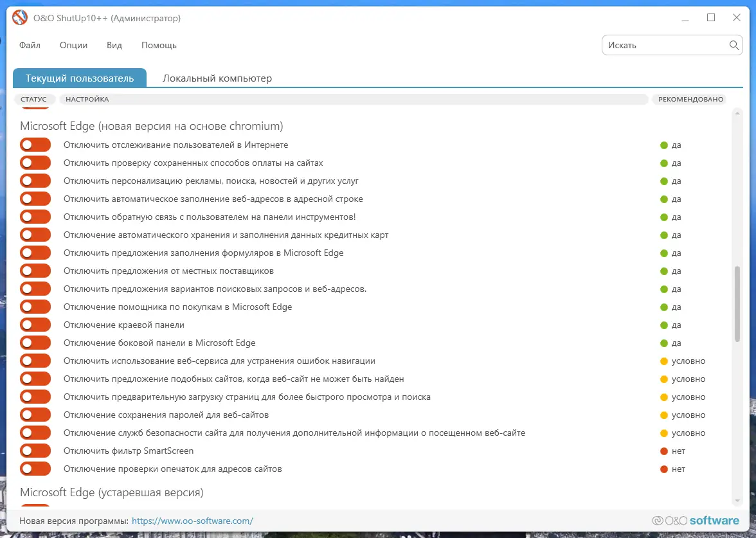
Task: Toggle typo checking for site addresses switch
Action: [35, 469]
